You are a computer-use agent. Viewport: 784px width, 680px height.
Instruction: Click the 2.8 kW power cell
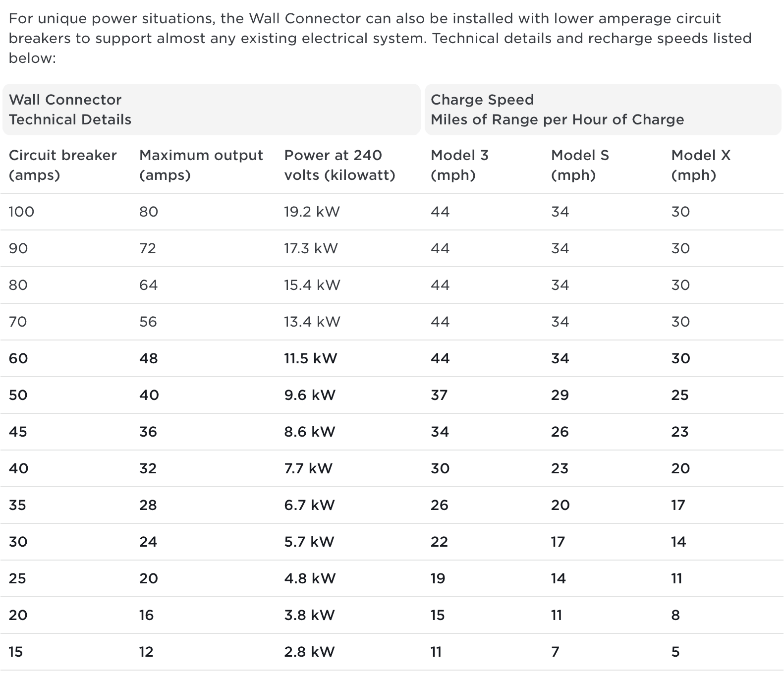click(x=309, y=652)
